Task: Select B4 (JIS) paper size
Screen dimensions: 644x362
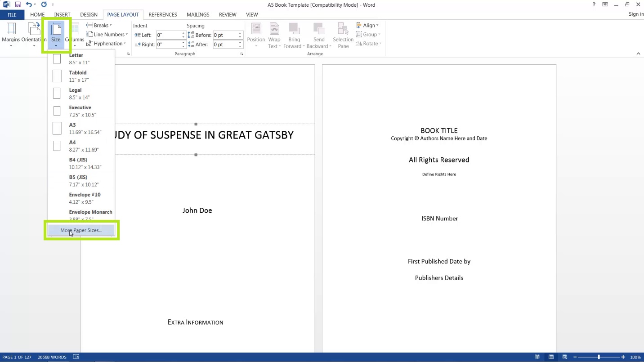Action: 81,163
